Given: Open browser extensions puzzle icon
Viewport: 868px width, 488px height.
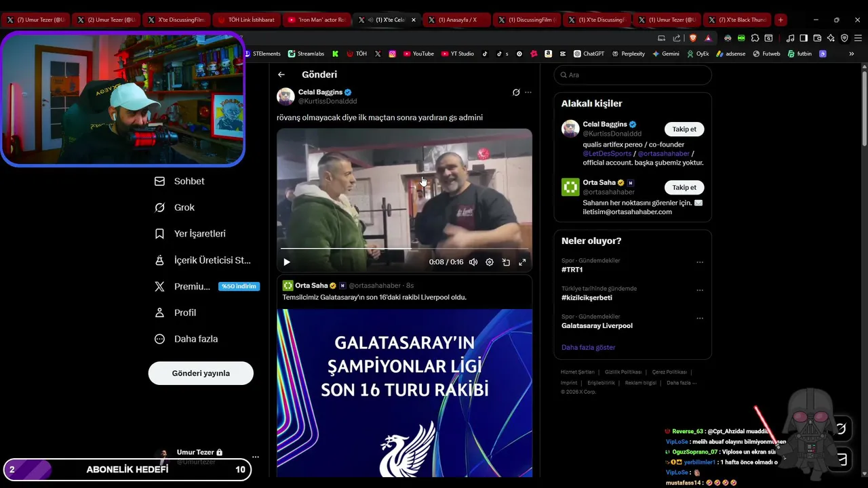Looking at the screenshot, I should point(755,38).
